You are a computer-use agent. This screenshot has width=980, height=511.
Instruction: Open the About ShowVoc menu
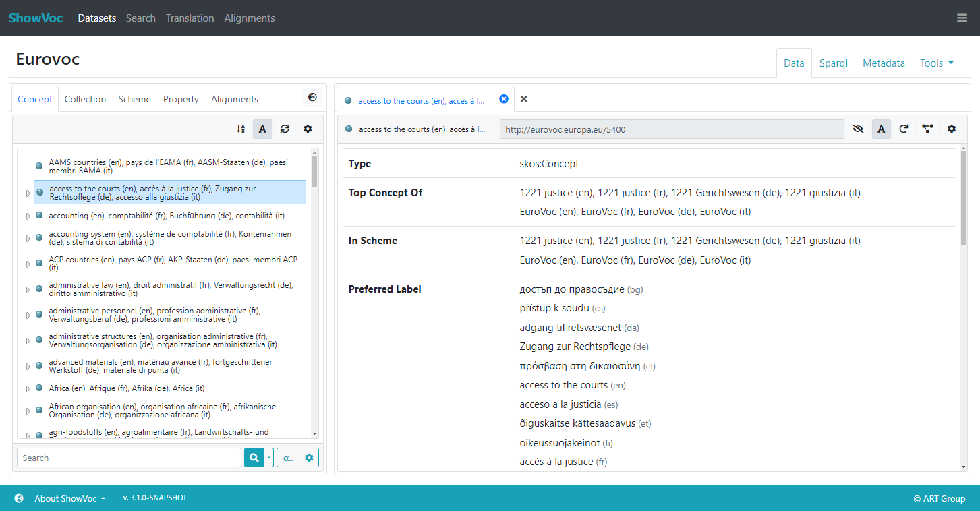click(70, 498)
